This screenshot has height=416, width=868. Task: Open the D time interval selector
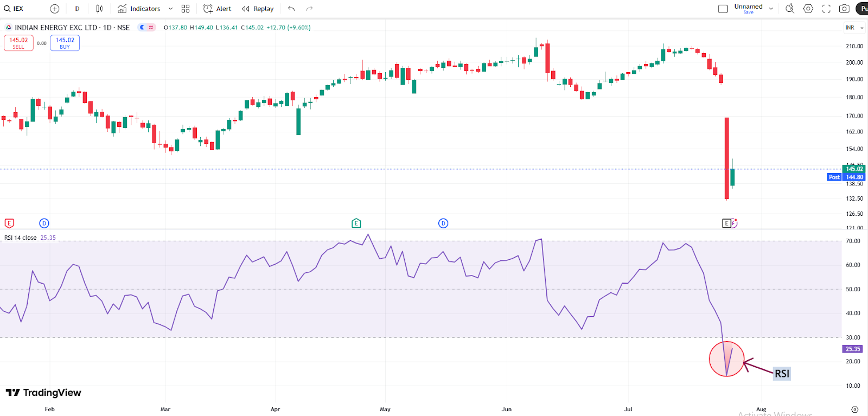(77, 9)
